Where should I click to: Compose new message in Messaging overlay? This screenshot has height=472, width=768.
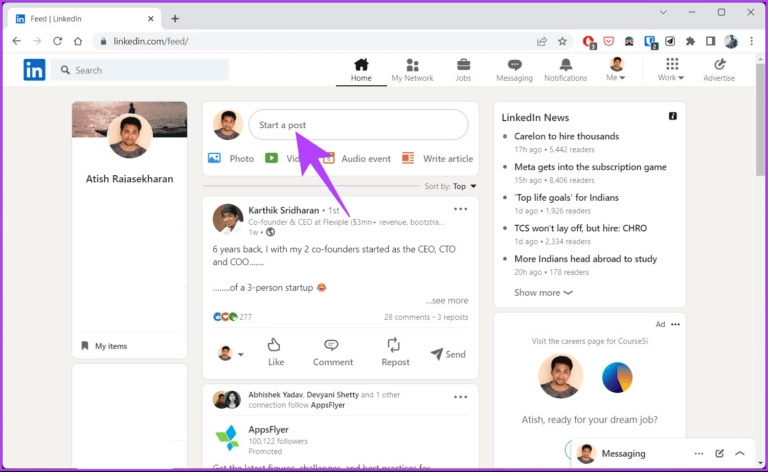coord(720,453)
